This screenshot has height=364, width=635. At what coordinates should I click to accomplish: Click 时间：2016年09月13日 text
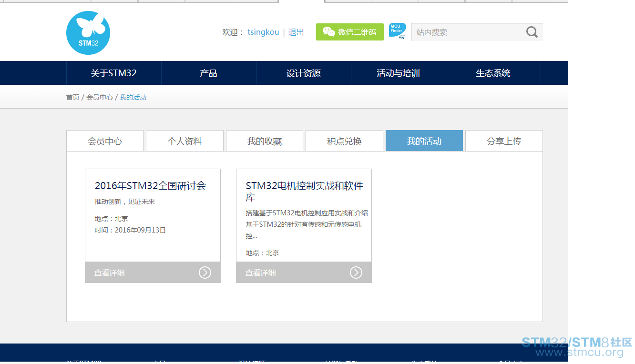130,230
